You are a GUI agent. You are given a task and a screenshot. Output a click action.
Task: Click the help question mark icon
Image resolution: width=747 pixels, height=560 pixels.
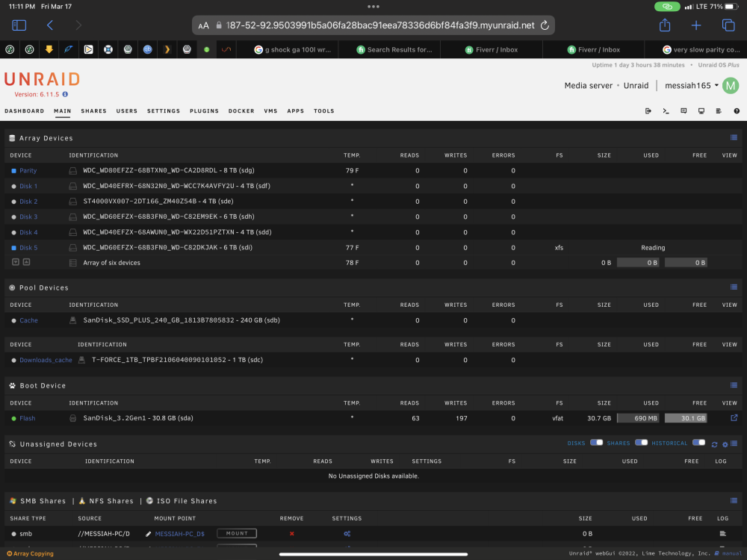[x=737, y=111]
